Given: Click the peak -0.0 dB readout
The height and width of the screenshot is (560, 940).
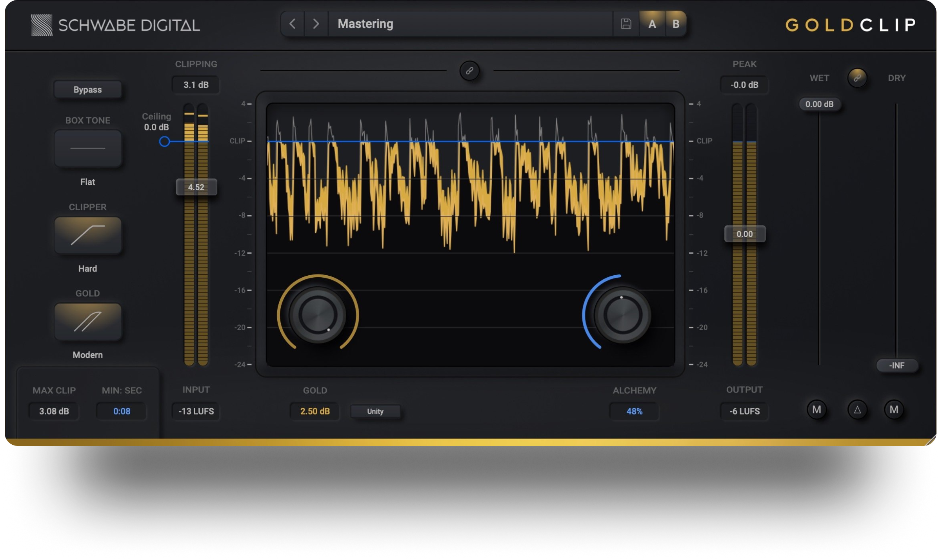Looking at the screenshot, I should click(744, 85).
